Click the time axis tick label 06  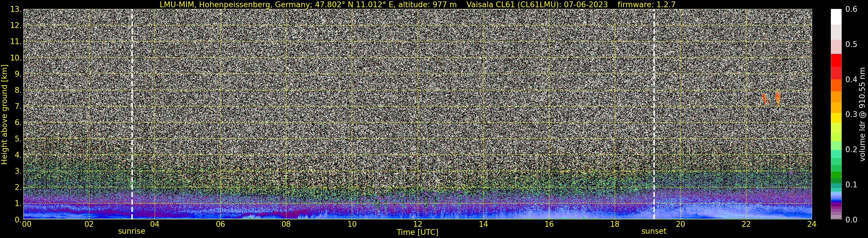(220, 224)
